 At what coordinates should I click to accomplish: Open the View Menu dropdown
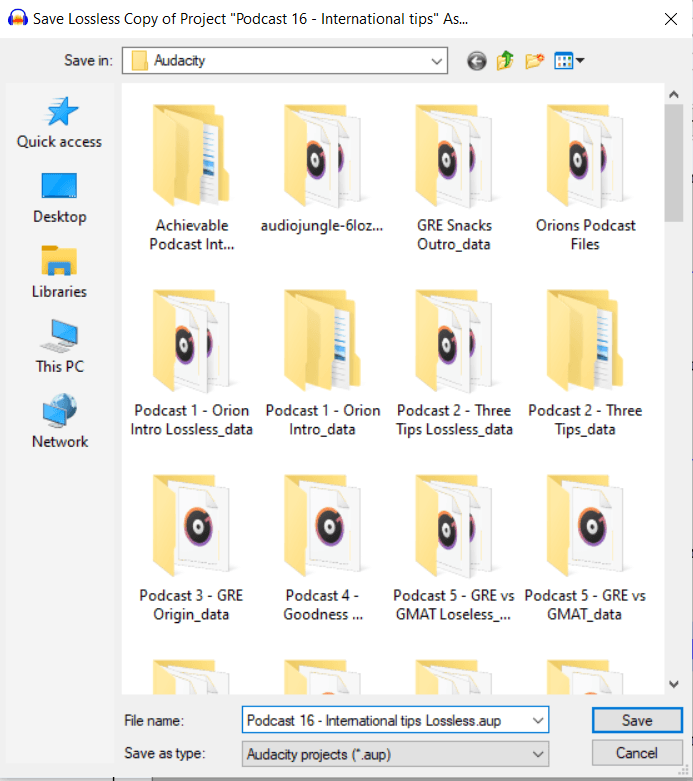click(x=569, y=61)
